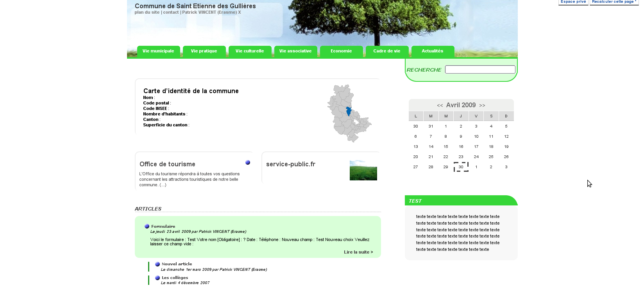The width and height of the screenshot is (644, 306).
Task: Click the blue bullet icon next to Formulaire
Action: pos(147,226)
